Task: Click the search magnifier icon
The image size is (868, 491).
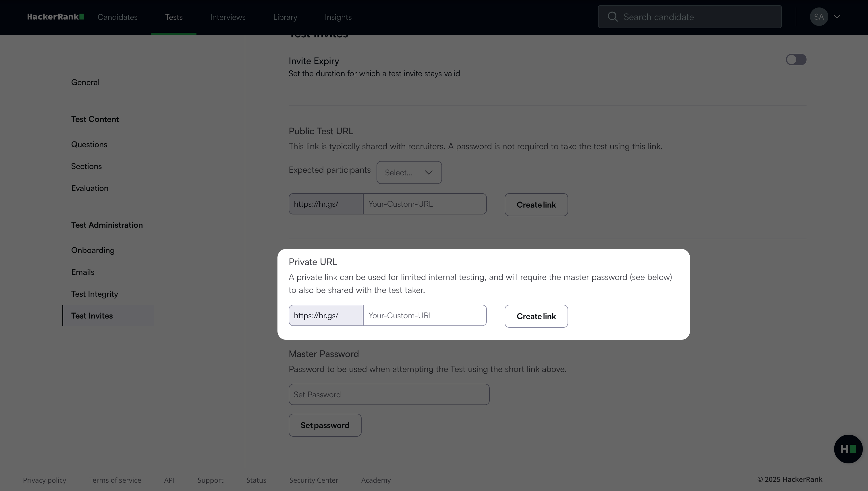Action: [x=613, y=17]
